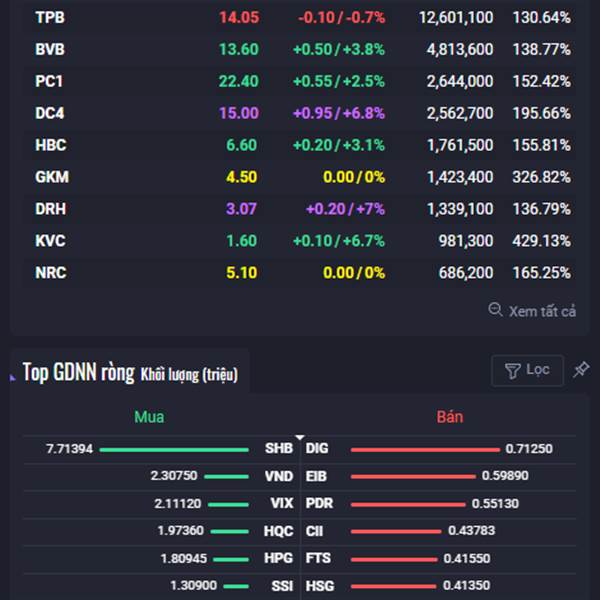Screen dimensions: 600x600
Task: Select the GKM ticker symbol
Action: coord(52,177)
